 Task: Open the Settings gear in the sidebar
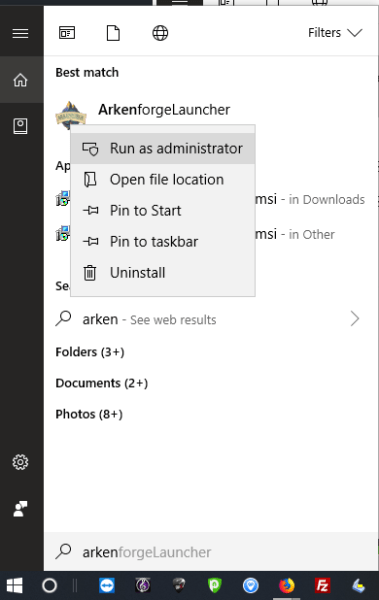20,462
